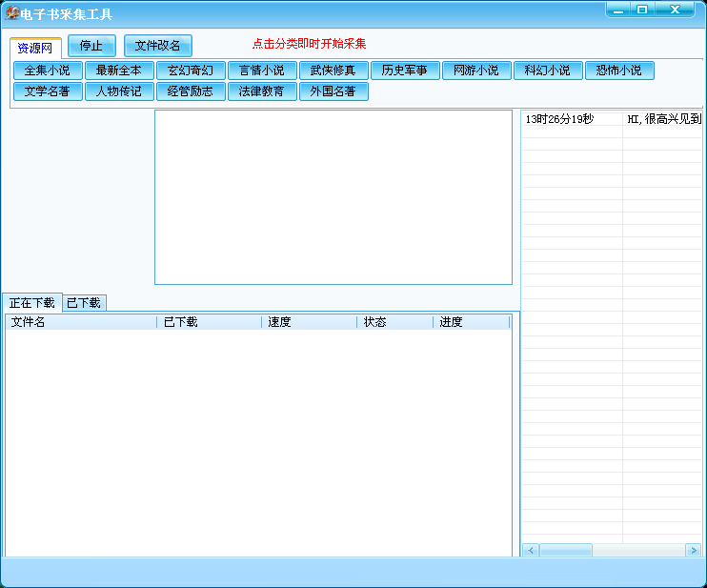Click the 全集小说 category button
Image resolution: width=707 pixels, height=588 pixels.
48,71
